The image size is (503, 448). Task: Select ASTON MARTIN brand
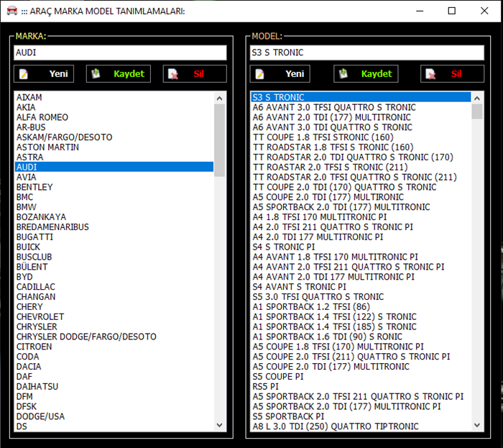click(x=114, y=147)
